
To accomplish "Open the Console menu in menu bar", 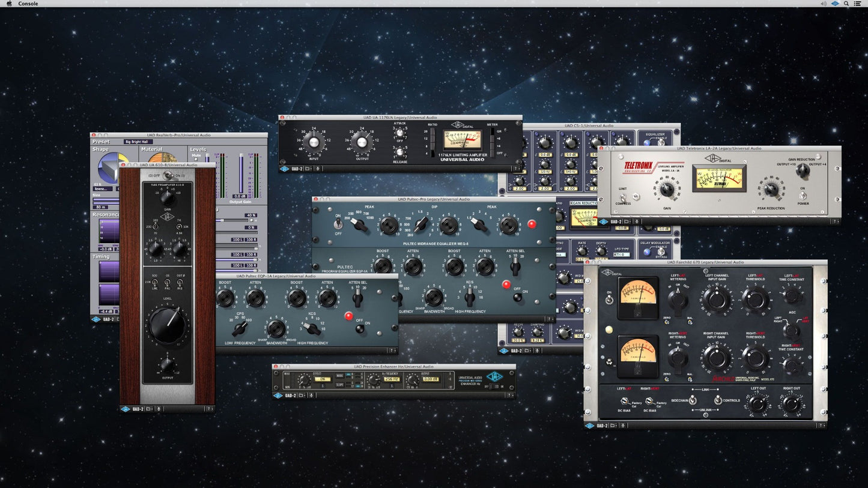I will (x=28, y=4).
